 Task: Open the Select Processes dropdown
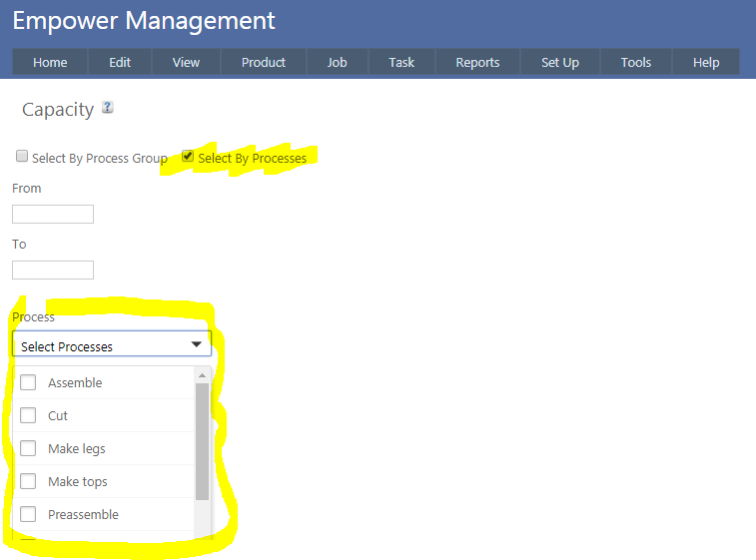[112, 345]
